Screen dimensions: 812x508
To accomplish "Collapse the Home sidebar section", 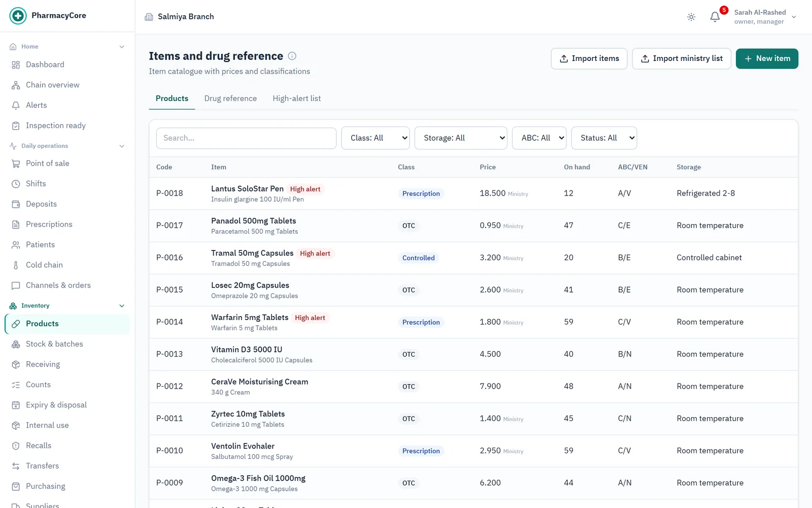I will pos(67,46).
